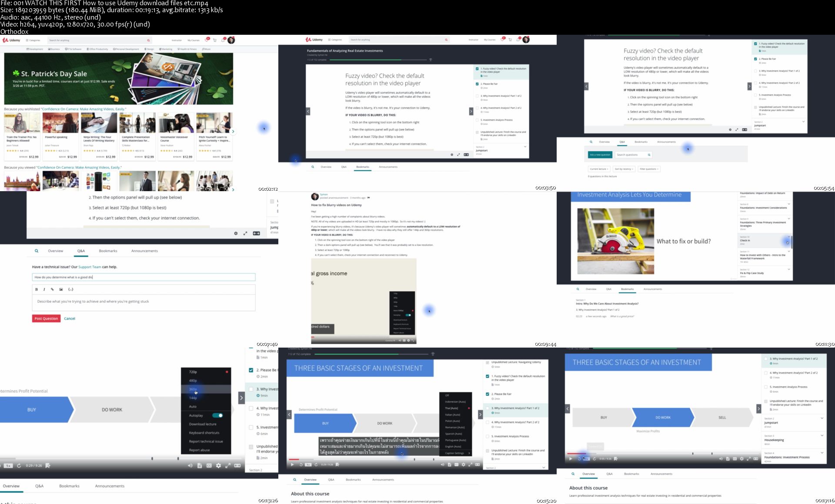Click the wishlist heart in the 00:02:12 header
835x504 pixels.
click(x=207, y=40)
